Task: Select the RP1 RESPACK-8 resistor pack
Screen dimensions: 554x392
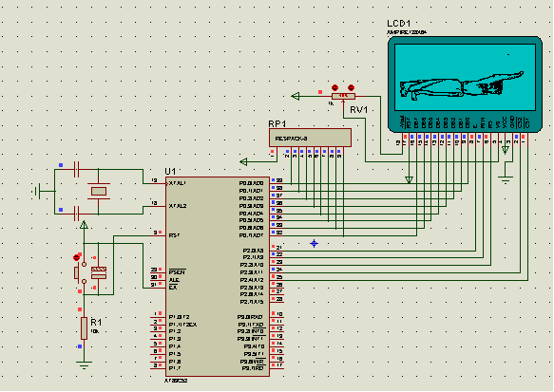Action: click(x=310, y=138)
